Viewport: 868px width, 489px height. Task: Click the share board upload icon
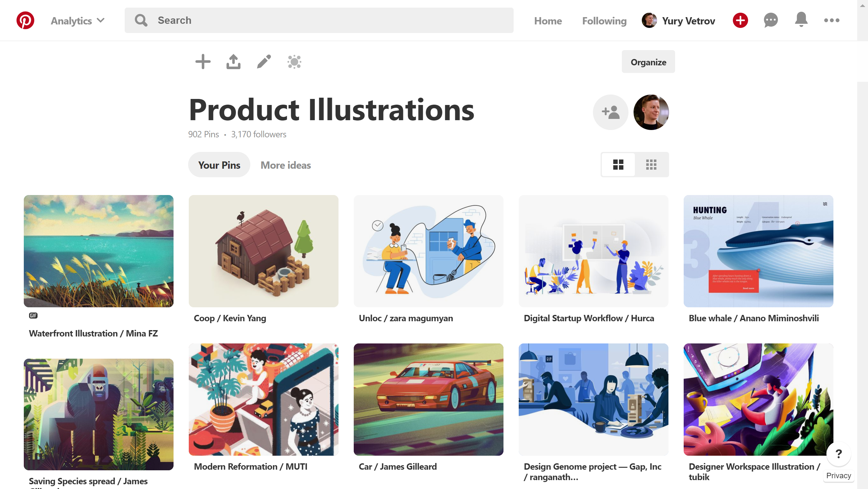click(x=233, y=62)
